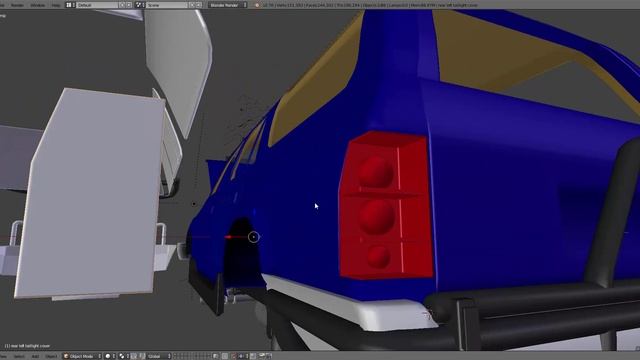Toggle the 3D manipulator widget button
This screenshot has width=640, height=360.
pos(133,356)
